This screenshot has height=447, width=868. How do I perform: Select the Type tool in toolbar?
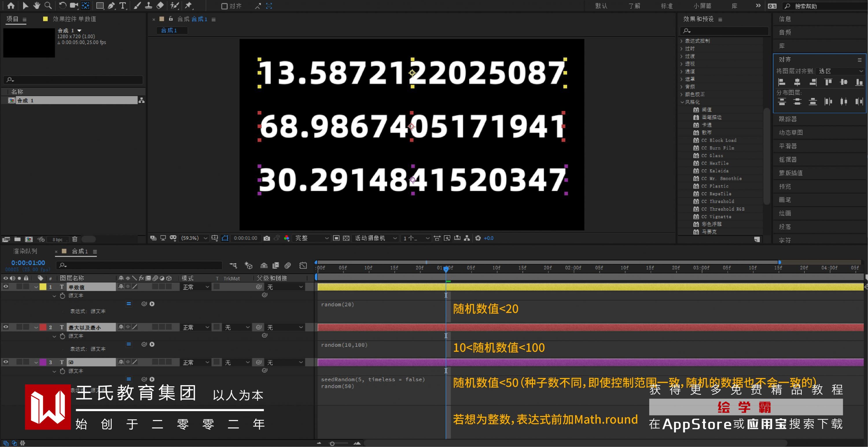click(123, 6)
